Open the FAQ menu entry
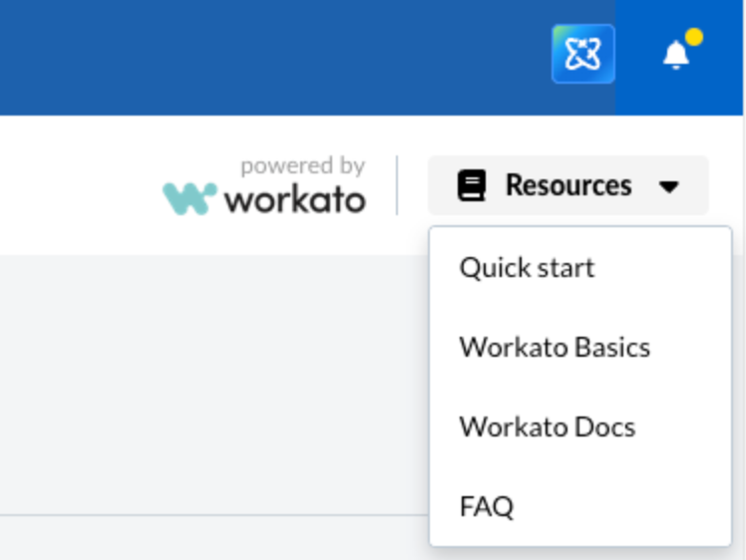The height and width of the screenshot is (560, 746). point(487,506)
